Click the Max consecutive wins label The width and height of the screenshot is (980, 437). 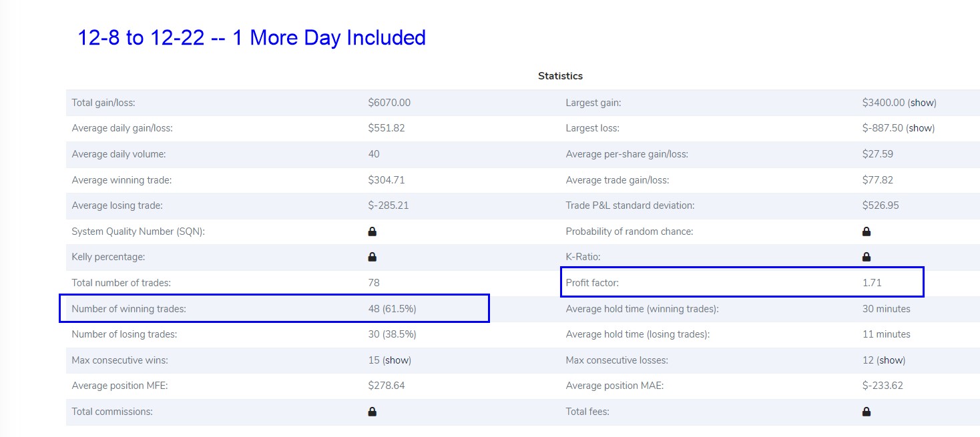[x=120, y=360]
